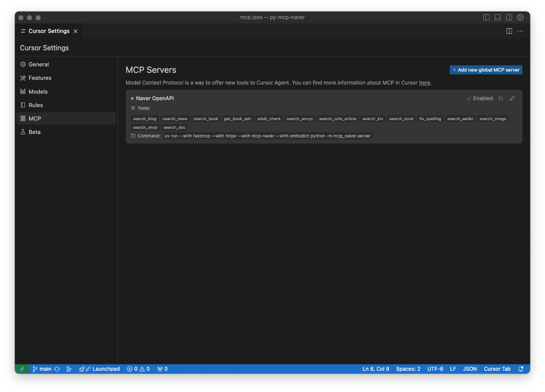Screen dimensions: 545x392
Task: Open source control branch actions icon
Action: pos(69,369)
